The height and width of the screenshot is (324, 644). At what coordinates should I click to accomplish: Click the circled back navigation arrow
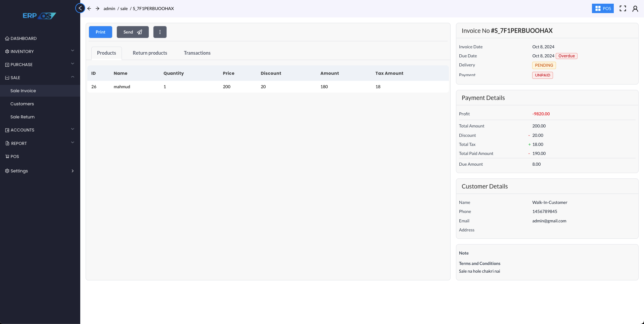click(x=80, y=8)
